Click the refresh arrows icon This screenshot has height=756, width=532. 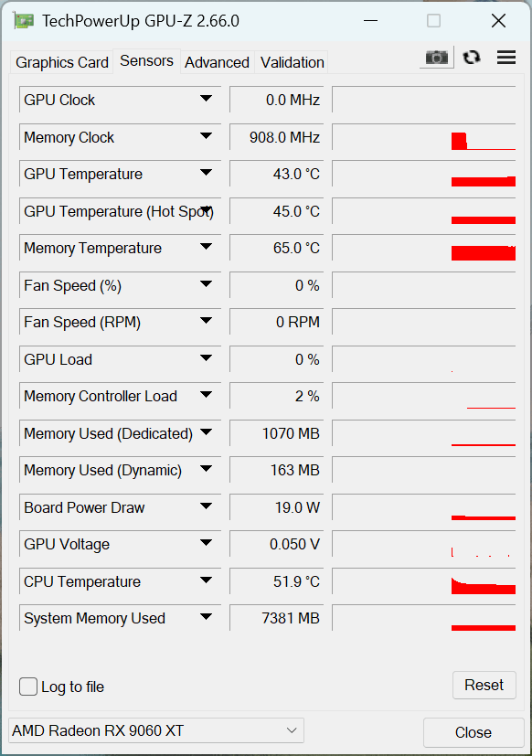click(x=472, y=58)
